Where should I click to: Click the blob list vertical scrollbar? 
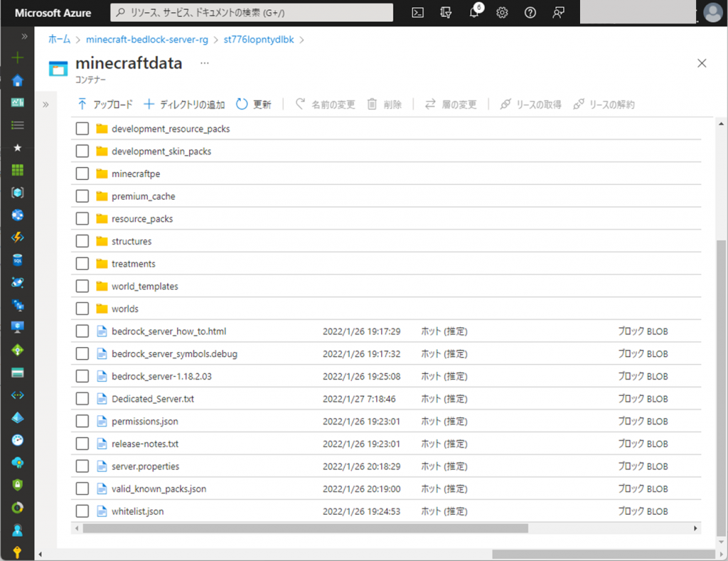tap(721, 388)
